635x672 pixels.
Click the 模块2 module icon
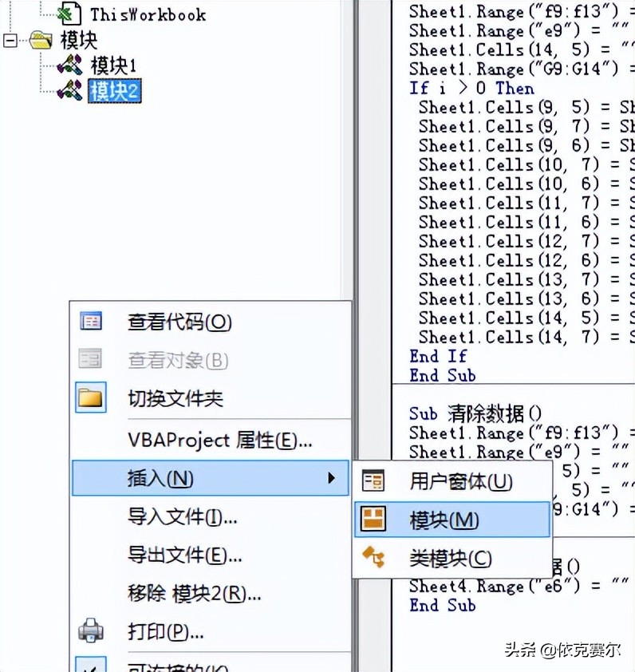pyautogui.click(x=70, y=90)
